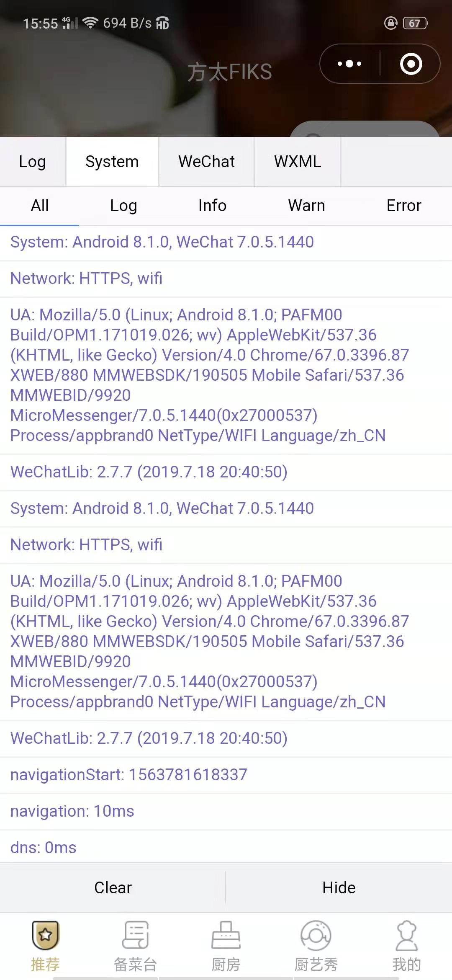
Task: Tap the circular close mini program icon
Action: pos(411,64)
